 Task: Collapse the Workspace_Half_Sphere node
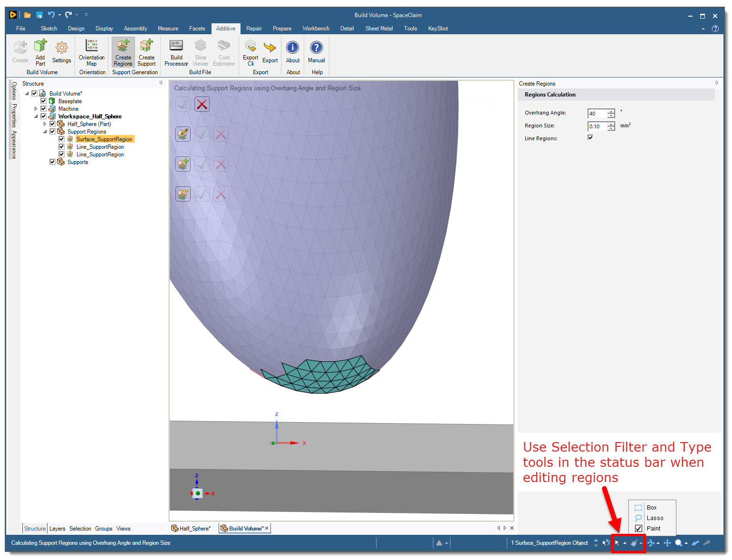36,116
